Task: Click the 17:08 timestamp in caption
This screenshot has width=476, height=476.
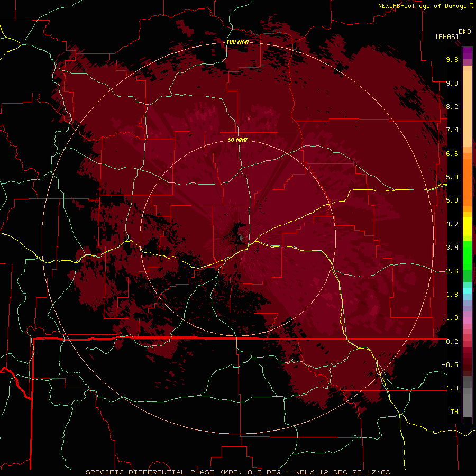Action: [379, 472]
